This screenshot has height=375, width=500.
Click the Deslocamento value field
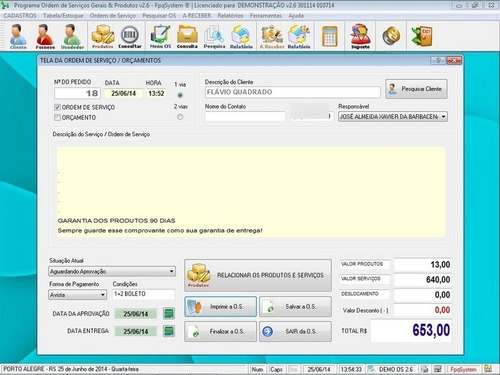423,295
